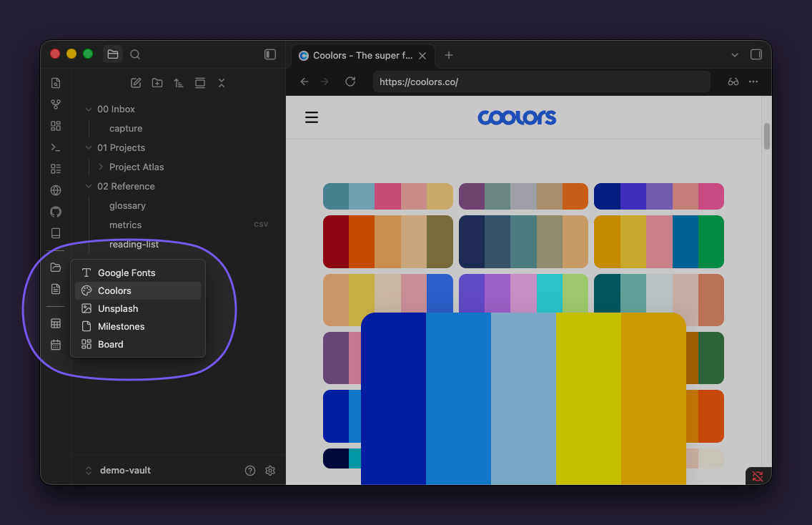
Task: Click the GitHub ribbon icon
Action: click(56, 212)
